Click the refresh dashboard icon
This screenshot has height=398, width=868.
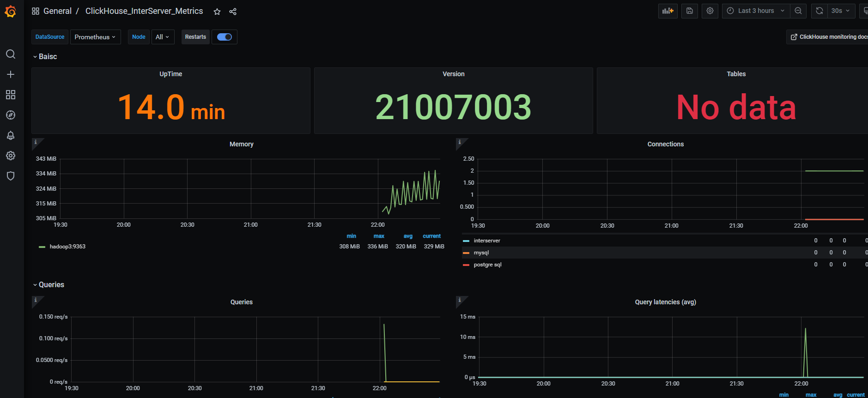point(819,11)
